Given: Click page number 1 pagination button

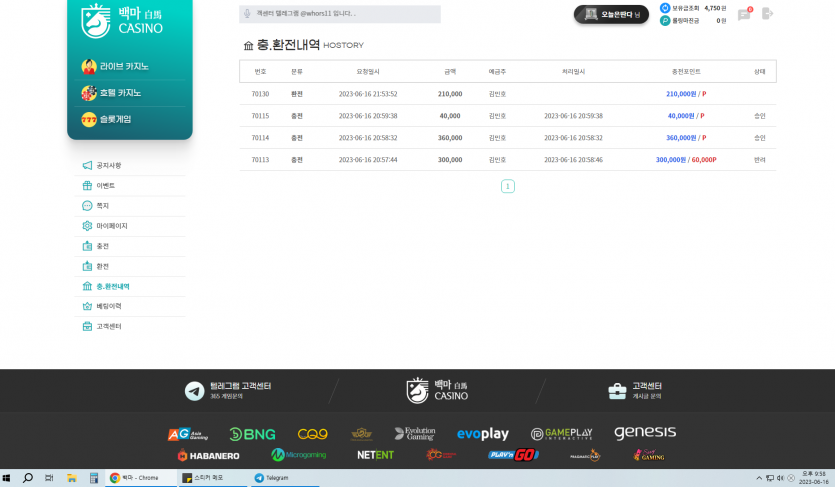Looking at the screenshot, I should pyautogui.click(x=507, y=186).
